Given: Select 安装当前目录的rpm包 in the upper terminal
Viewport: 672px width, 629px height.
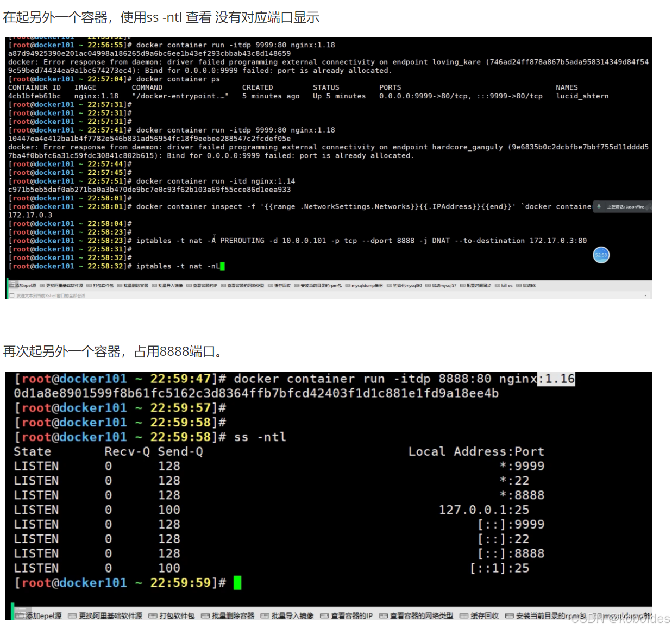Looking at the screenshot, I should coord(318,285).
